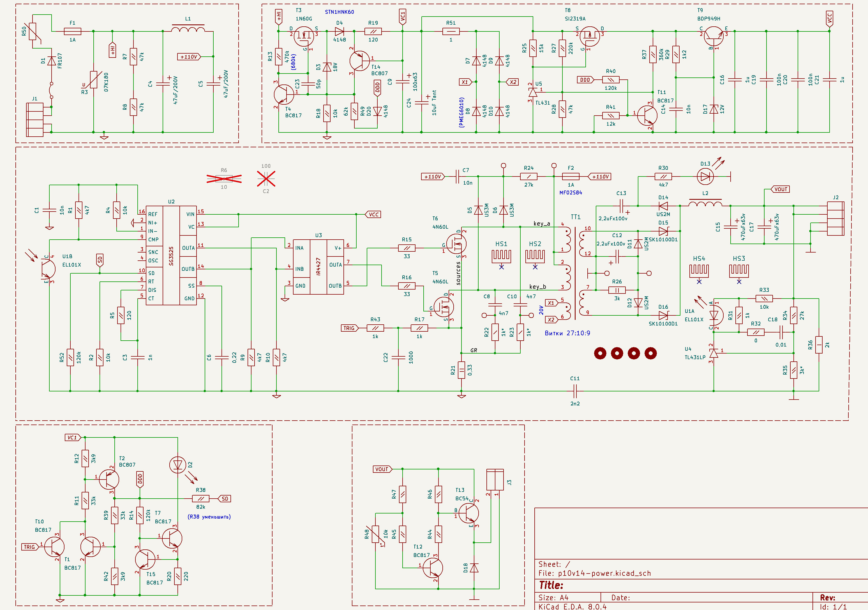Click the D1 FR107 diode symbol
This screenshot has height=610, width=868.
coord(51,61)
